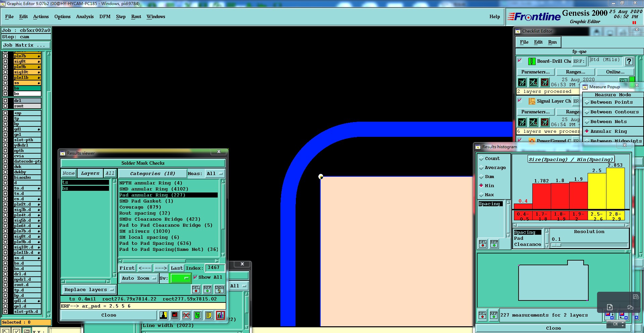The height and width of the screenshot is (333, 644).
Task: Click DEL icon in Results viewer
Action: (x=196, y=289)
